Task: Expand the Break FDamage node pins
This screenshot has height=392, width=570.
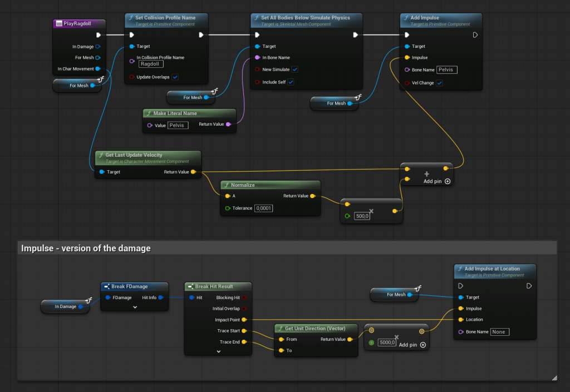Action: (135, 306)
